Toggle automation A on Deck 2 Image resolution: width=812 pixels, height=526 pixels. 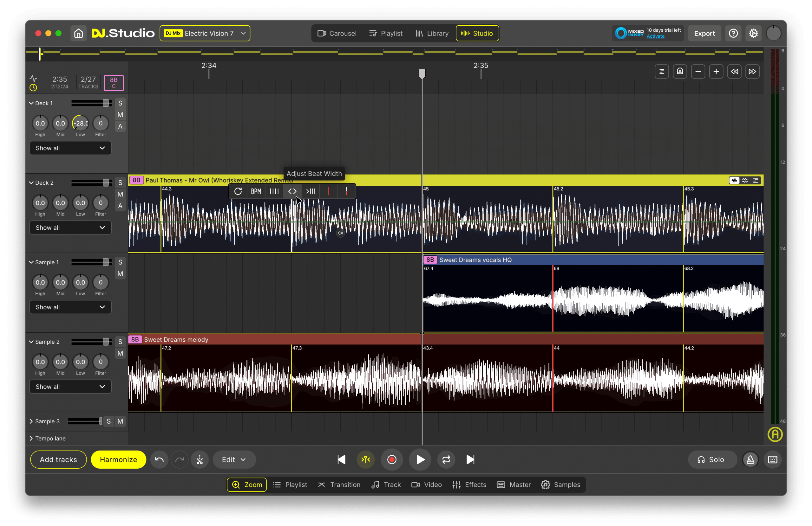(120, 206)
